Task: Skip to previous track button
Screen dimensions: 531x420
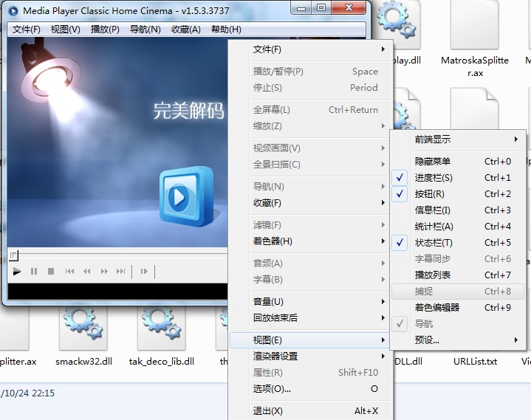Action: [x=69, y=272]
